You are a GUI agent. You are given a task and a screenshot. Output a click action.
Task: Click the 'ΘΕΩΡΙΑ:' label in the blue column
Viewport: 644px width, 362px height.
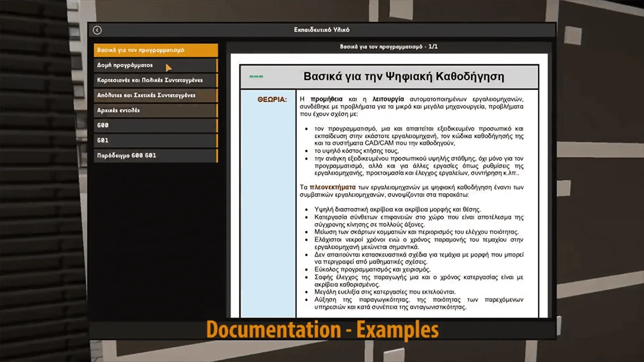(x=272, y=99)
